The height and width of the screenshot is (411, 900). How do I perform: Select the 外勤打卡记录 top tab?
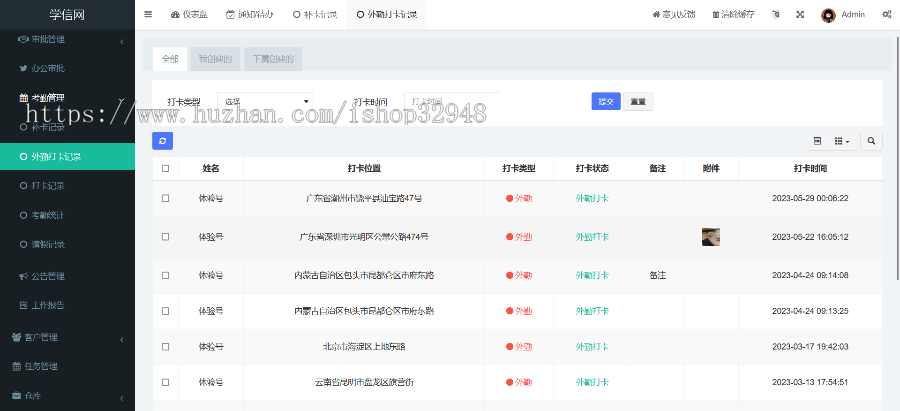[x=386, y=15]
